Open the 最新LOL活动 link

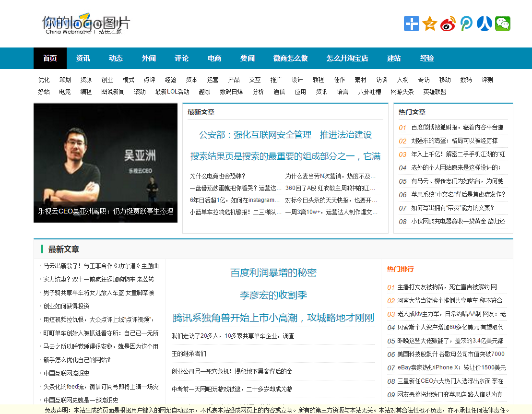[172, 92]
